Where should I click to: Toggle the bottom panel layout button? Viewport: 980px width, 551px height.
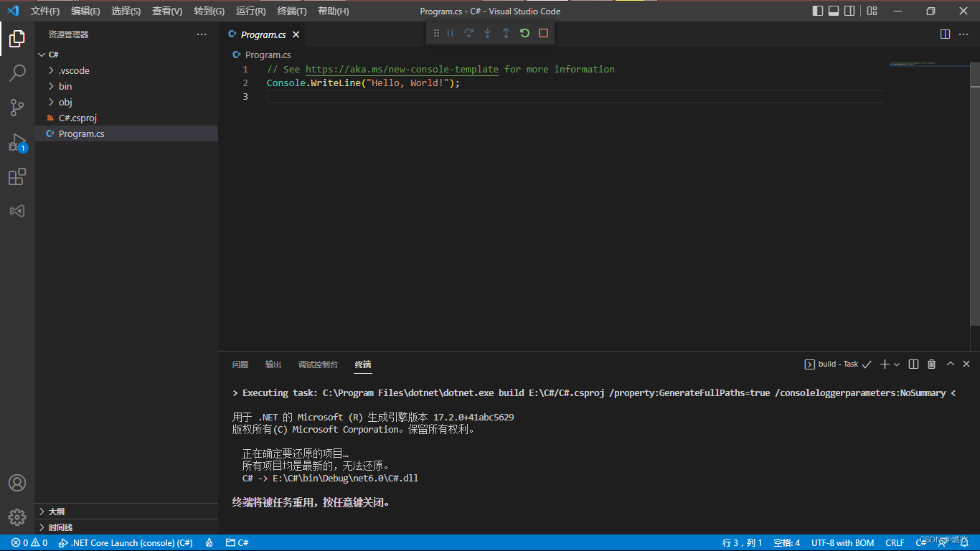pos(834,11)
